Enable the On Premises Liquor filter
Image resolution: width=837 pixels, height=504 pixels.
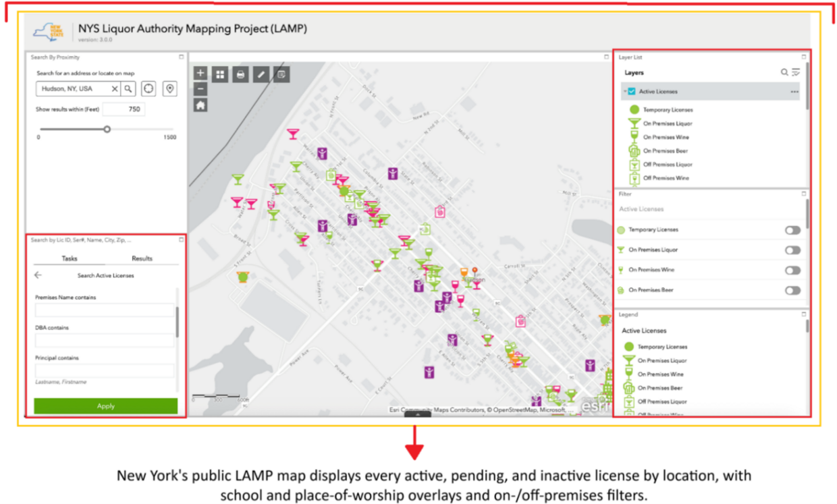click(792, 250)
